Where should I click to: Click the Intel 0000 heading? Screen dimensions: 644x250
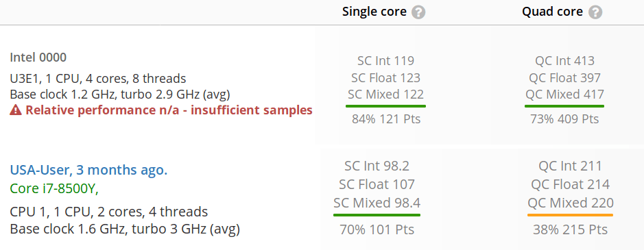click(38, 58)
